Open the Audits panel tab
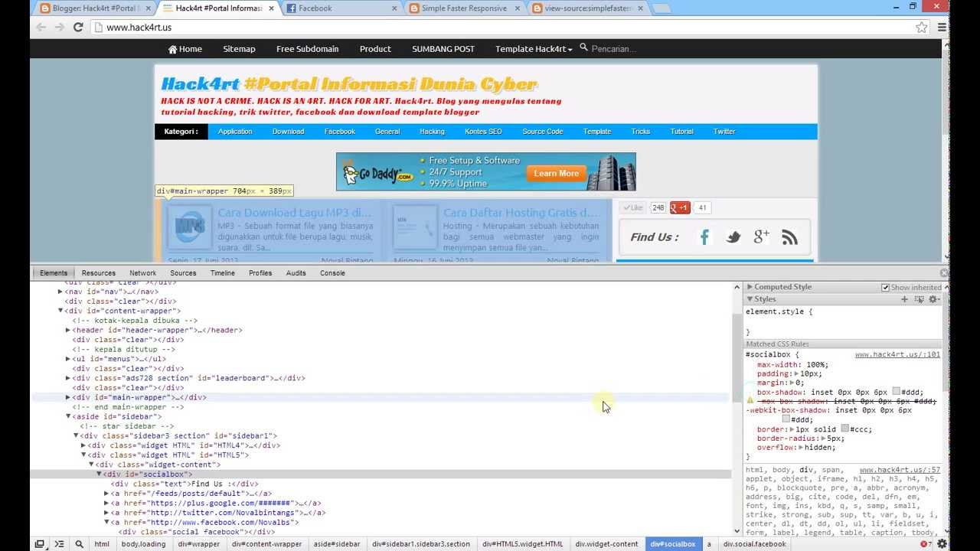 [296, 273]
